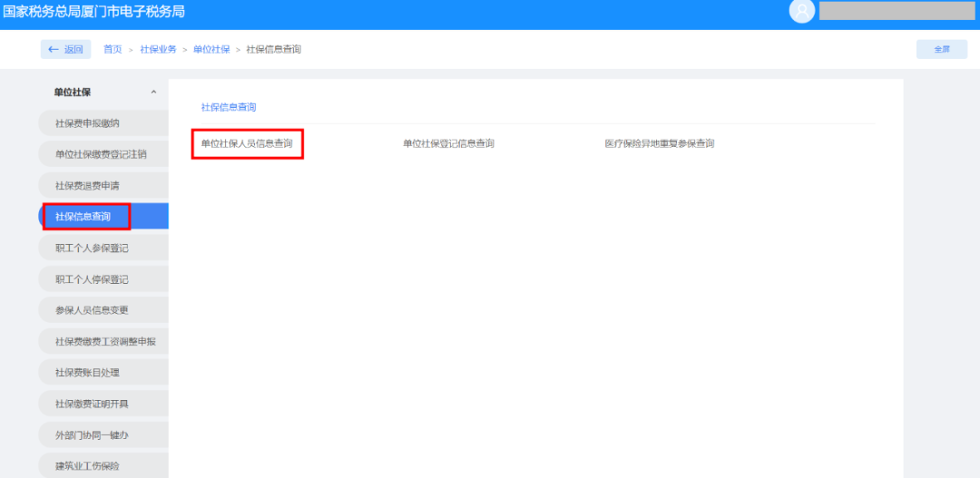Screen dimensions: 980x478
Task: Select 外部门协同一键办 in sidebar
Action: click(103, 434)
